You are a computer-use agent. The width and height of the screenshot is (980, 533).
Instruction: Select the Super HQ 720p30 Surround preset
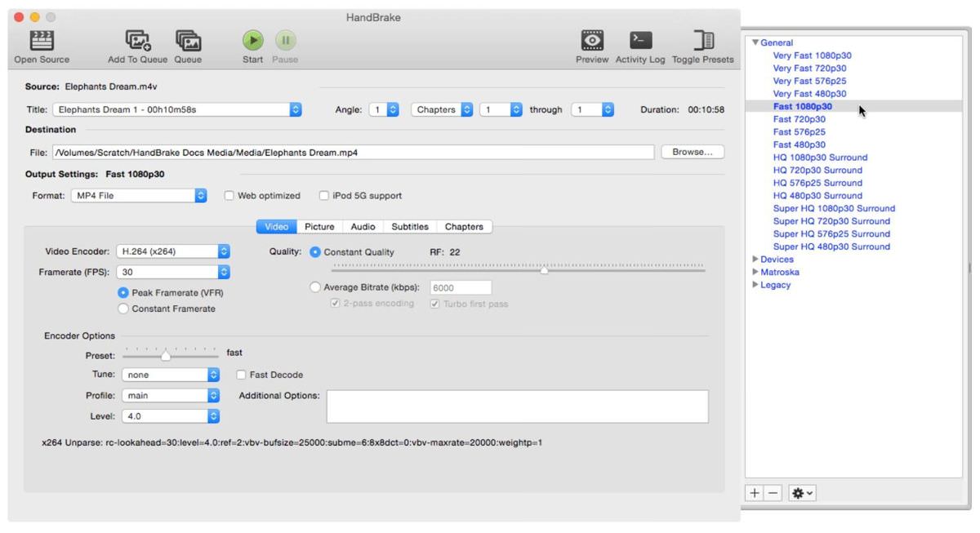click(831, 221)
